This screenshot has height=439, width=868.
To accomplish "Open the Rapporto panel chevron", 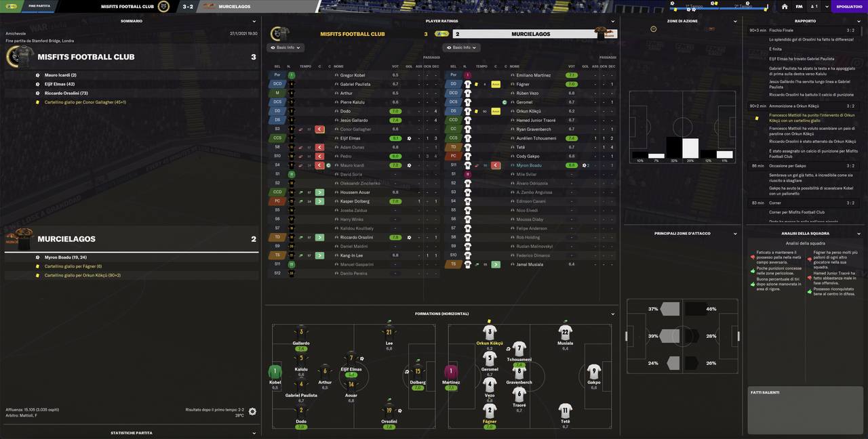I will click(859, 21).
